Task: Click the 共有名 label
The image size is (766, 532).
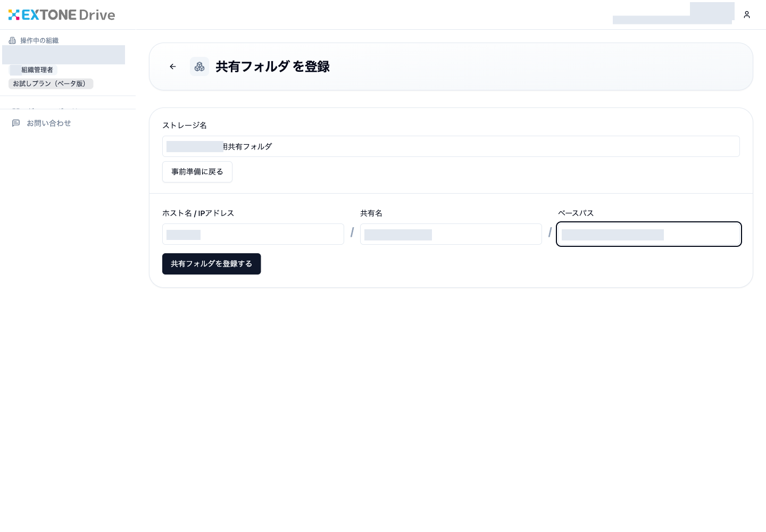Action: click(371, 213)
